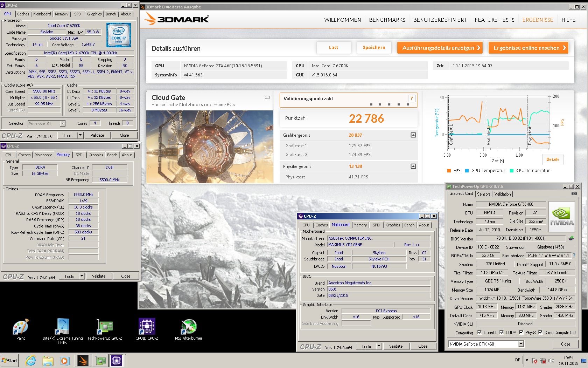Open Tools dropdown arrow in Memory window
Screen dimensions: 588x368
(x=82, y=276)
